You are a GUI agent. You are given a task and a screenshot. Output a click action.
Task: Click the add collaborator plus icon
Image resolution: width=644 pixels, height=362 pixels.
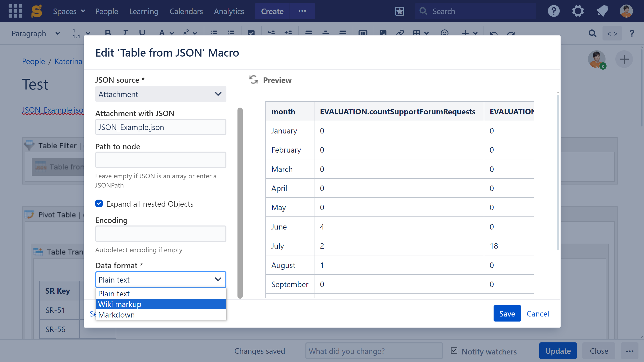[x=624, y=59]
